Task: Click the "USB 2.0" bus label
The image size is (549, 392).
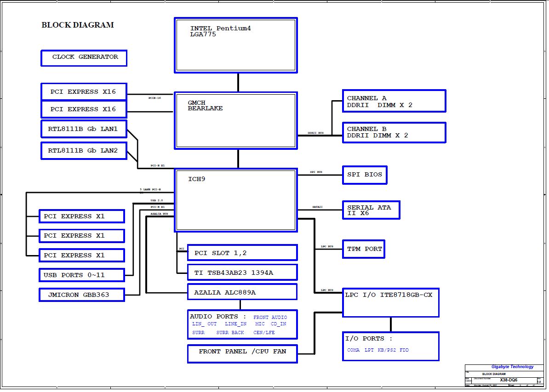Action: coord(156,200)
